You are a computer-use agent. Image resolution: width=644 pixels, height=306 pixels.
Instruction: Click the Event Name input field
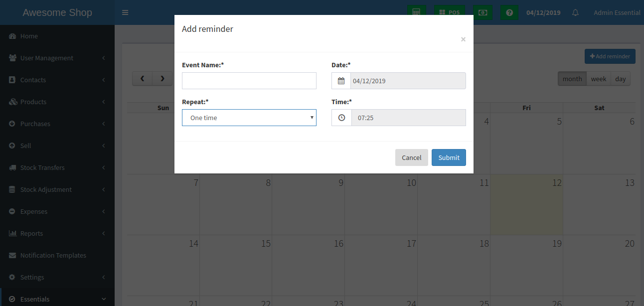pyautogui.click(x=249, y=81)
